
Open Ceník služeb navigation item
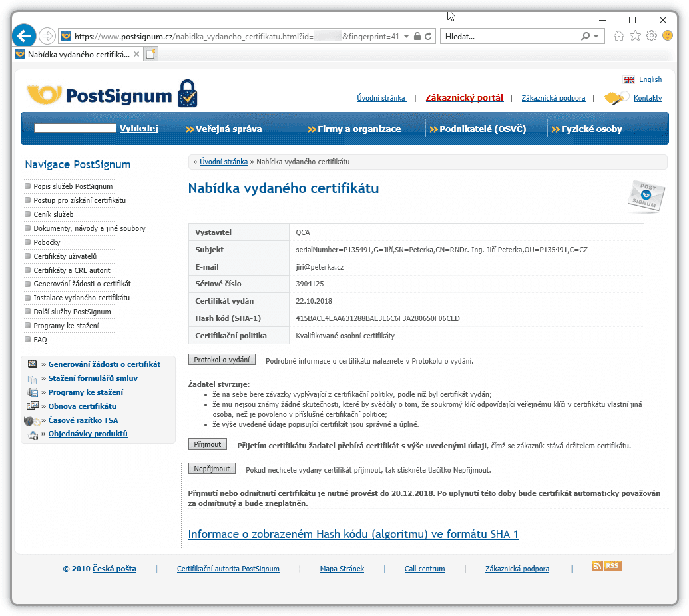53,214
